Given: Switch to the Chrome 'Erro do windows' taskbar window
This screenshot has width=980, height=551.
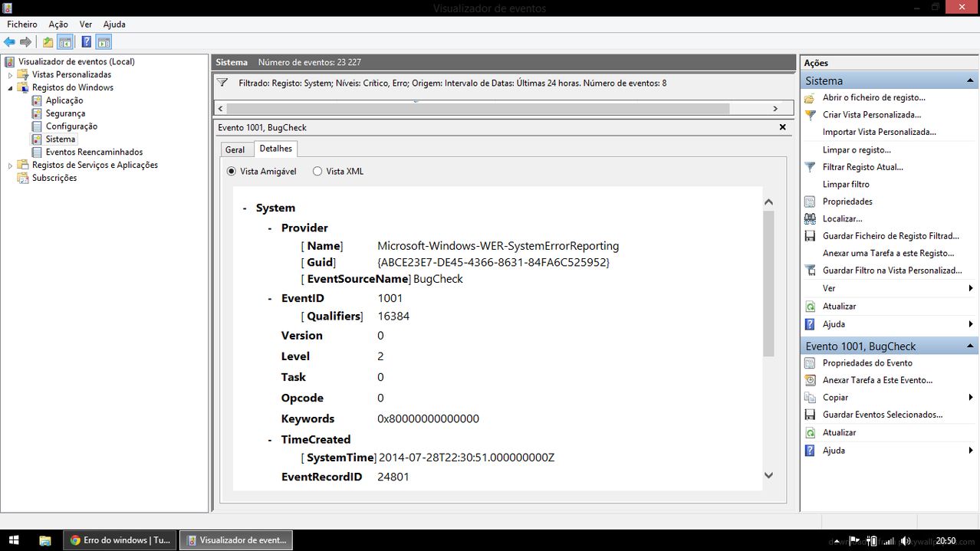Looking at the screenshot, I should pyautogui.click(x=120, y=540).
